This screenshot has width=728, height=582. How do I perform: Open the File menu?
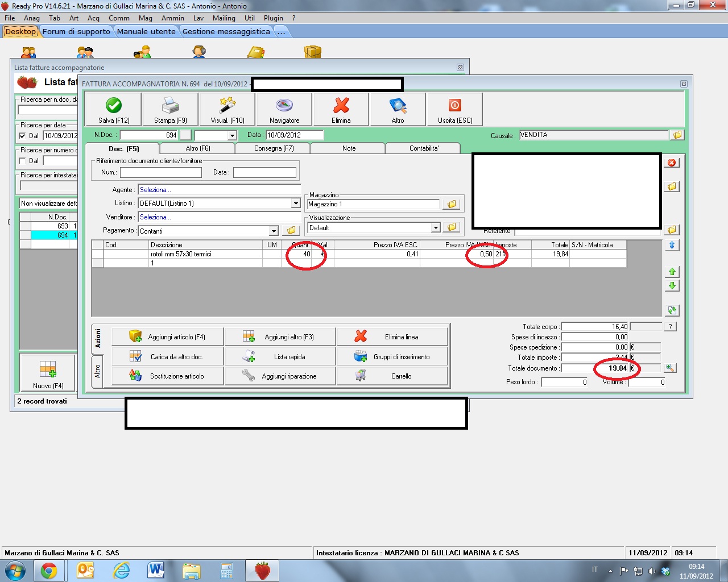tap(10, 18)
